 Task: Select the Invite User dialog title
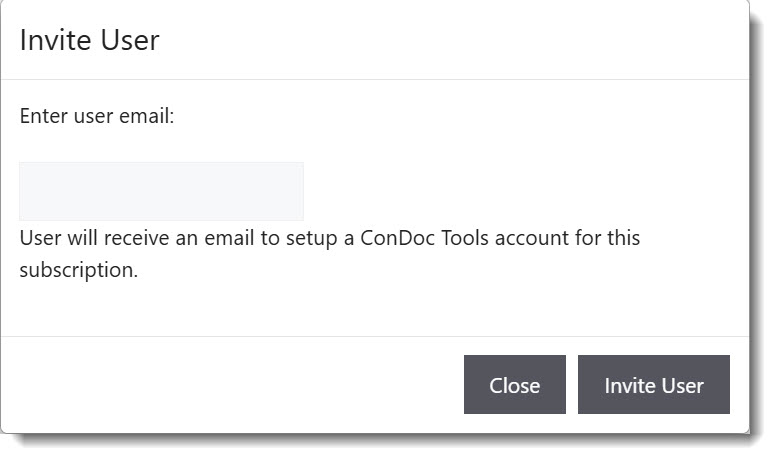89,40
